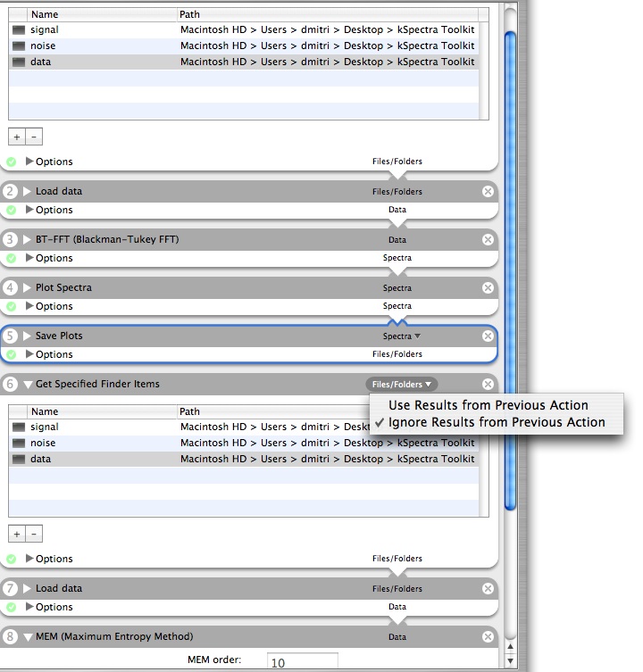Image resolution: width=643 pixels, height=672 pixels.
Task: Remove the Plot Spectra action
Action: [488, 287]
